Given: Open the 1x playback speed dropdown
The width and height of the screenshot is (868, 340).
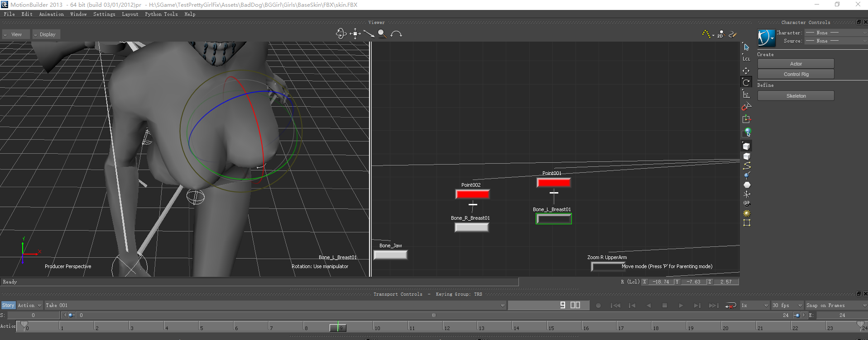Looking at the screenshot, I should (x=754, y=305).
